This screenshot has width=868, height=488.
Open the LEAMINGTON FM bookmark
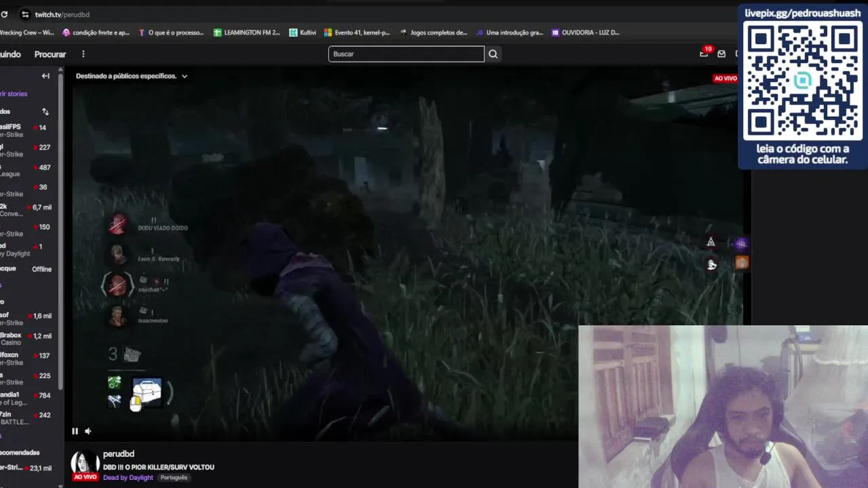pyautogui.click(x=247, y=33)
